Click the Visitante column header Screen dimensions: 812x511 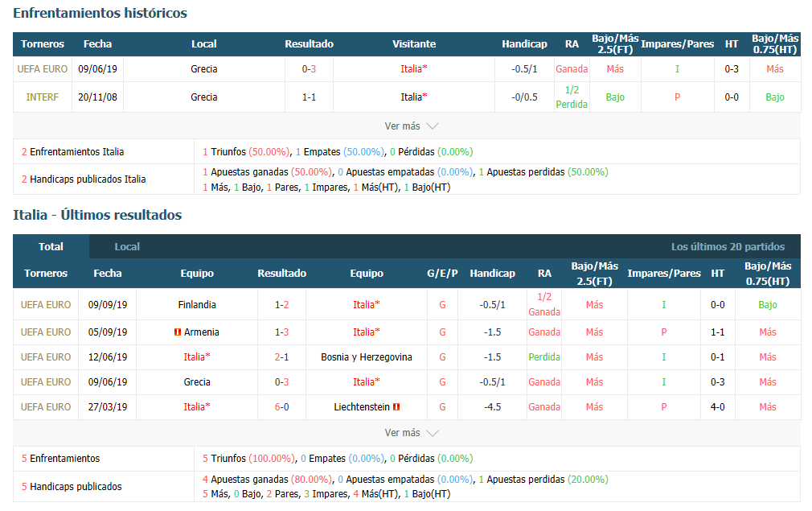click(414, 44)
